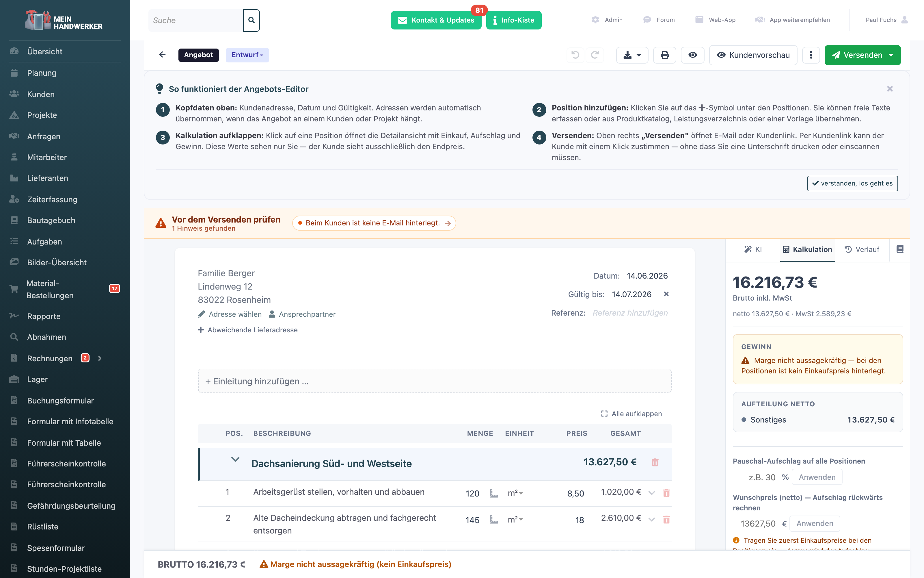This screenshot has height=578, width=924.
Task: Open the missing E-Mail hint
Action: 374,223
